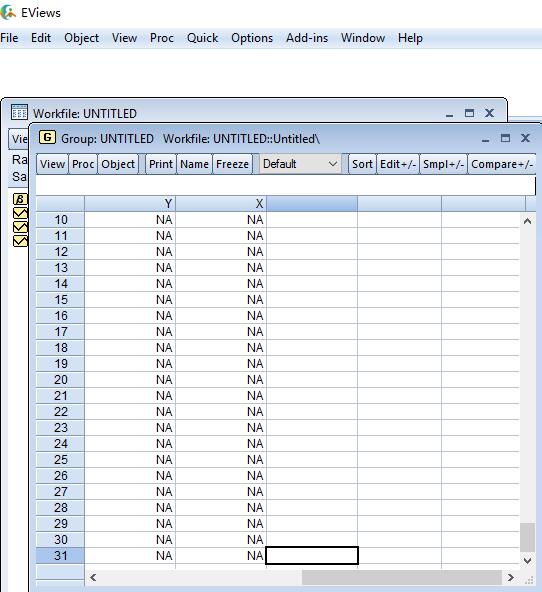Viewport: 542px width, 592px height.
Task: Toggle Edit+/- mode in Group toolbar
Action: coord(398,164)
